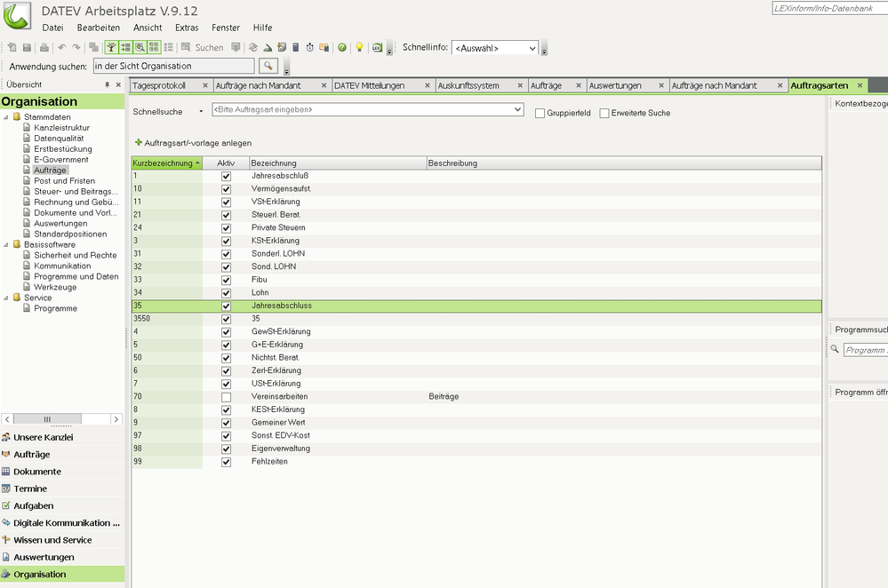Pin the Übersicht panel
The width and height of the screenshot is (888, 588).
[107, 85]
